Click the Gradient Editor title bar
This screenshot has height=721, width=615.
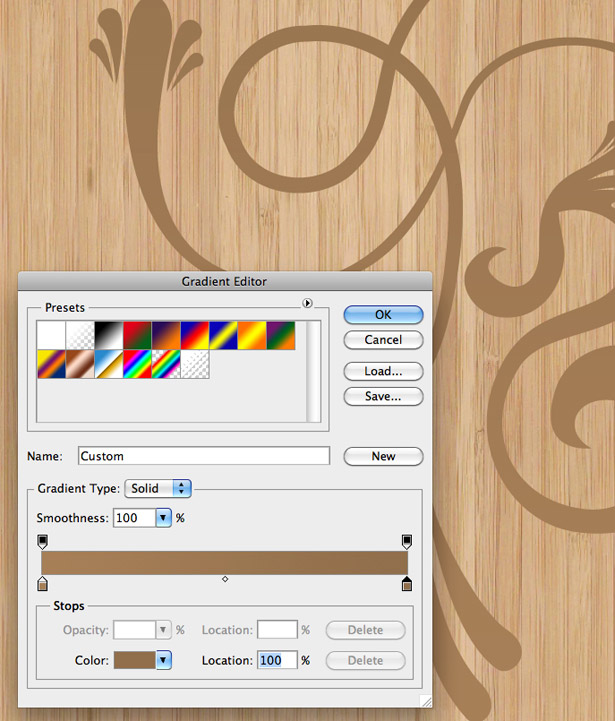click(224, 281)
